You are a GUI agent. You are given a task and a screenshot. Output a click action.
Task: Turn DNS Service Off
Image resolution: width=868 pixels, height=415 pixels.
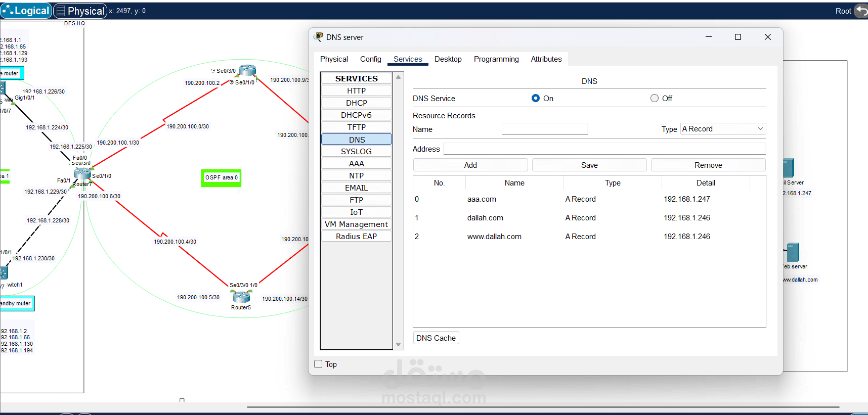(655, 98)
